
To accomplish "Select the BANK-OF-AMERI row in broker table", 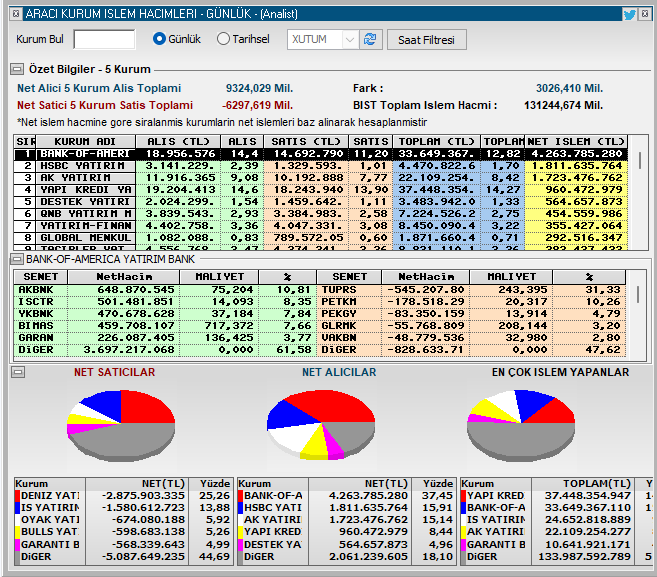I will click(321, 154).
